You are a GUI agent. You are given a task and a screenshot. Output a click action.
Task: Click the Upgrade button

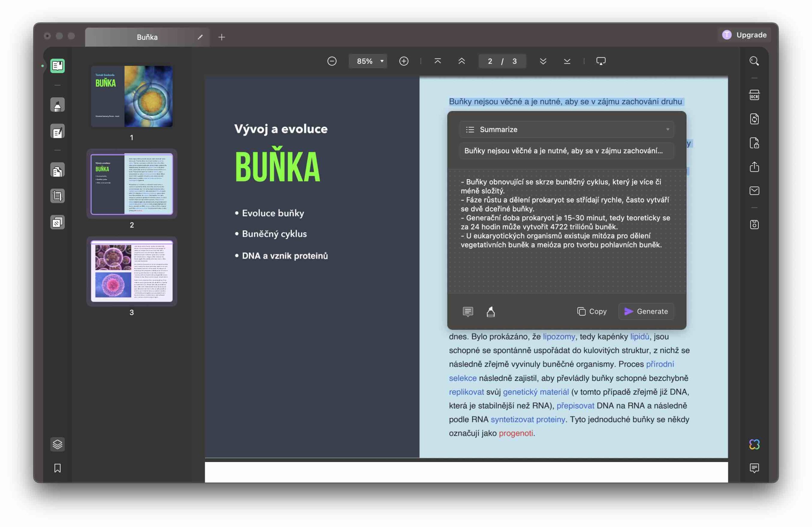point(744,35)
